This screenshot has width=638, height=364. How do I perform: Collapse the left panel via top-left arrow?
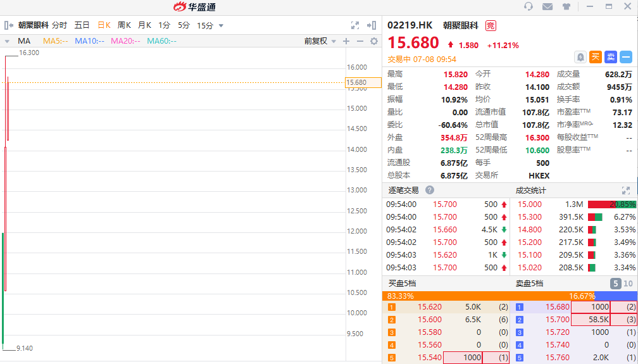pyautogui.click(x=9, y=25)
